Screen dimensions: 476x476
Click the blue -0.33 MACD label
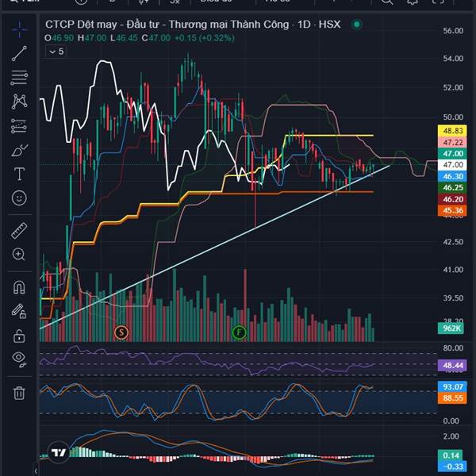(x=452, y=466)
